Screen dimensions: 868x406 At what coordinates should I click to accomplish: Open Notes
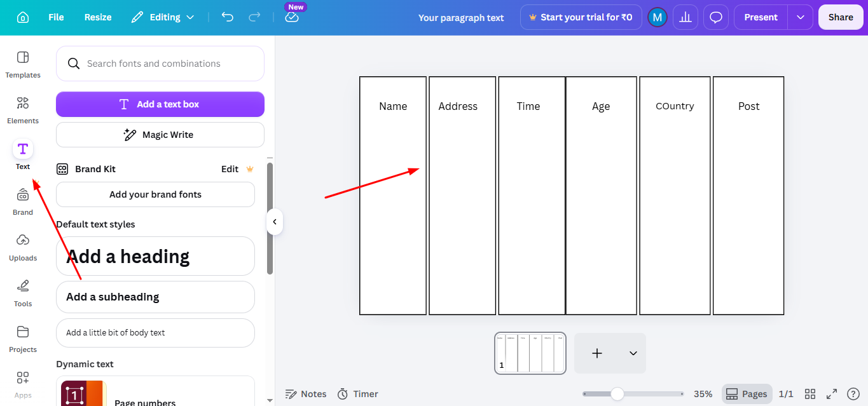tap(306, 394)
